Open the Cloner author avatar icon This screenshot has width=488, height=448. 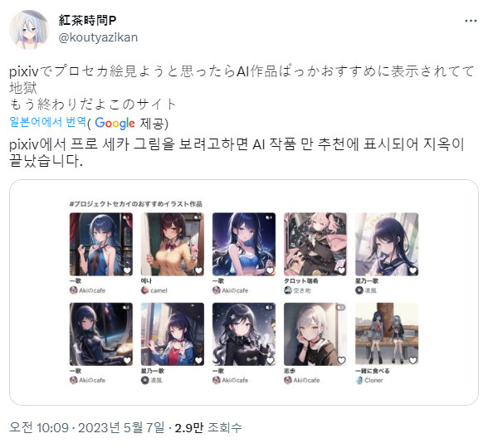[x=359, y=380]
